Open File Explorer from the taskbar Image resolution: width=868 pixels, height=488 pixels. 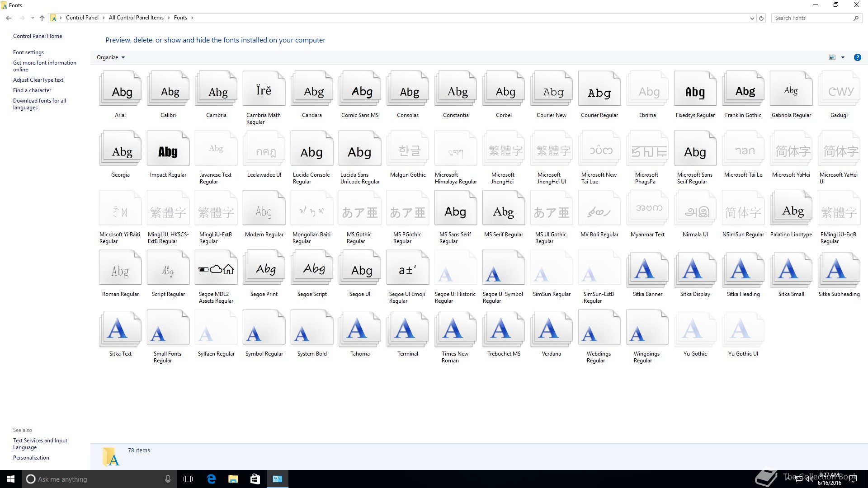click(233, 479)
